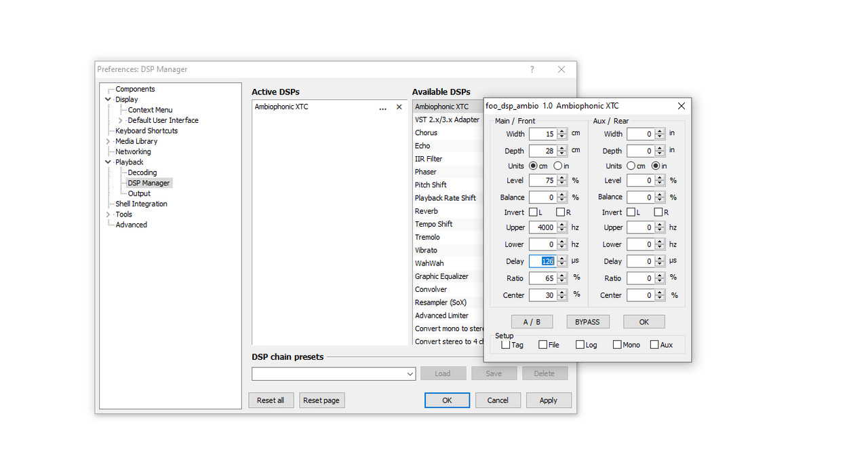Toggle Invert L in Main / Front
868x467 pixels.
533,212
